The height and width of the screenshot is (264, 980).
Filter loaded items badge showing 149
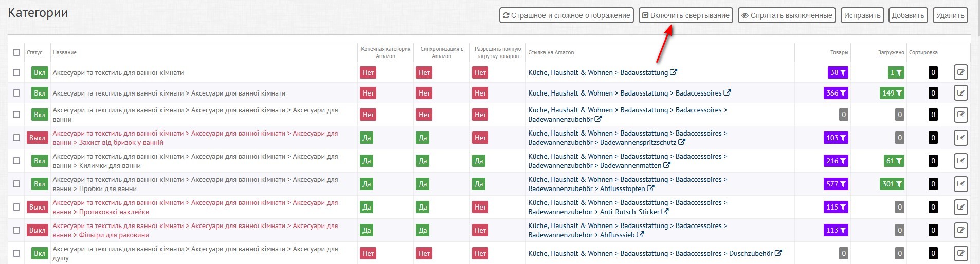tap(892, 93)
